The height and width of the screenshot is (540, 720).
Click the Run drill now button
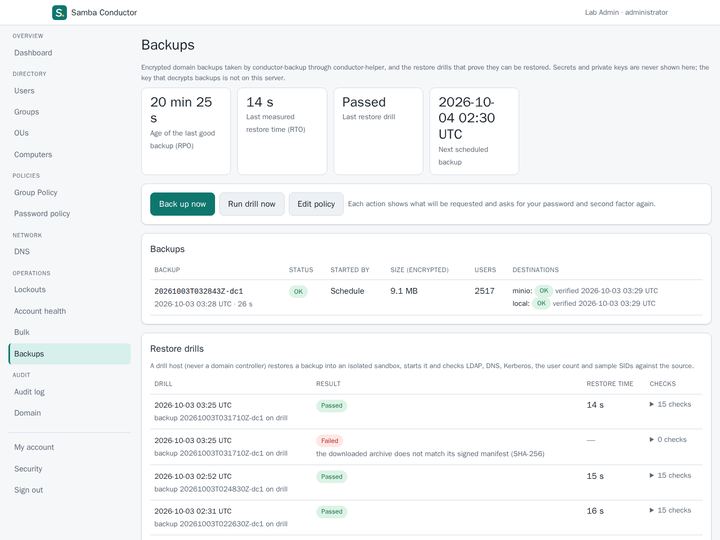[252, 204]
